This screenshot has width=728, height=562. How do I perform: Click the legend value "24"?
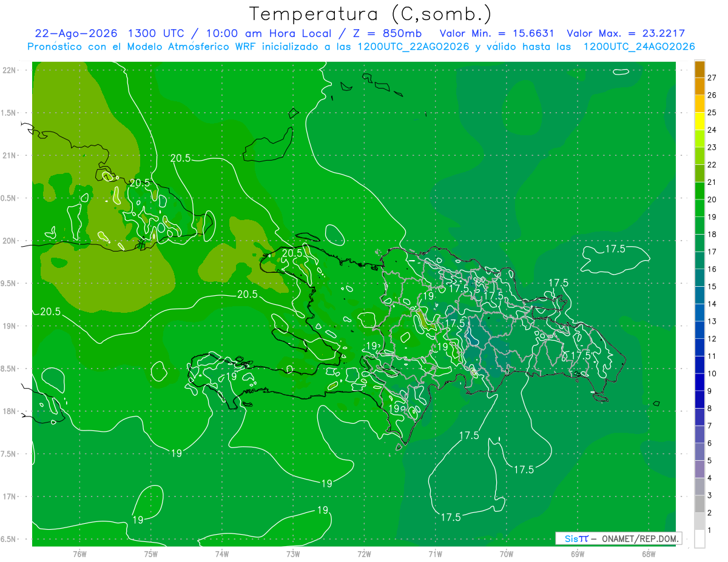pyautogui.click(x=712, y=130)
